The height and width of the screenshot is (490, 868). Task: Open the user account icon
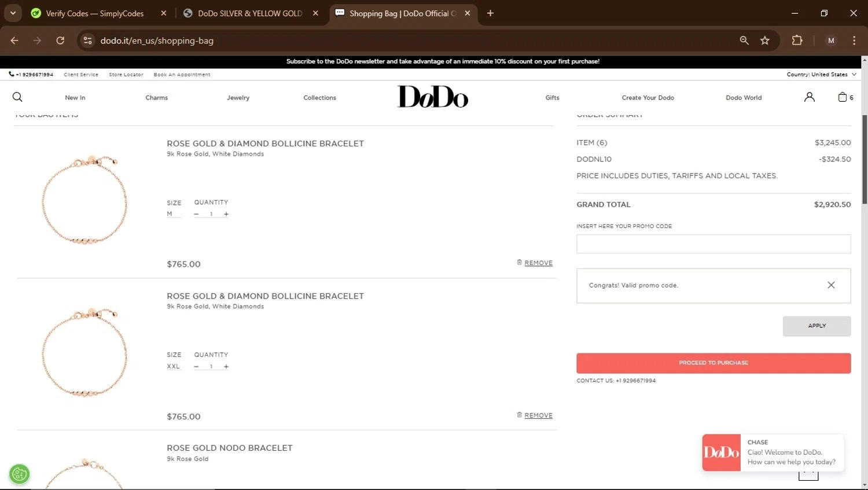(x=810, y=97)
